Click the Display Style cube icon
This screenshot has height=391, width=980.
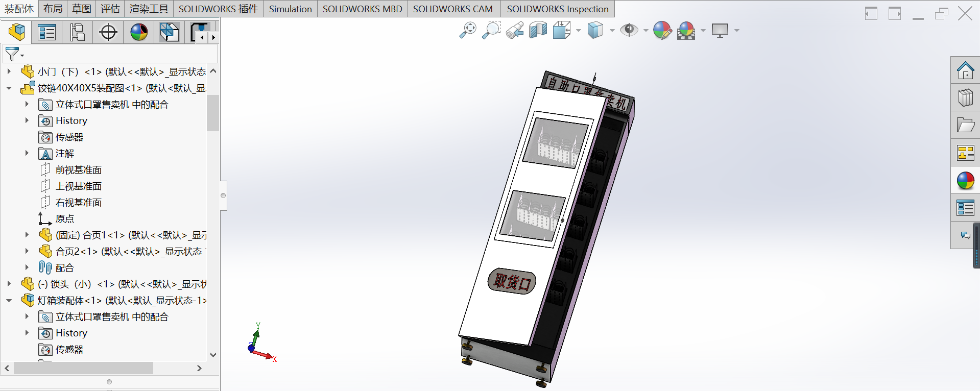point(595,30)
